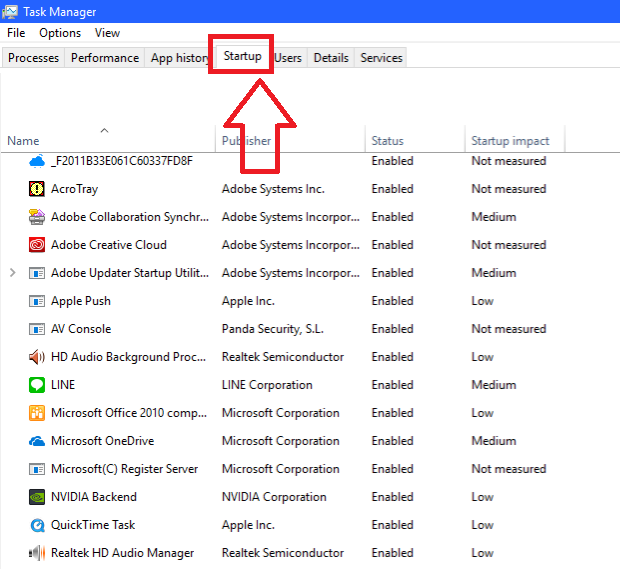The image size is (620, 569).
Task: Click Panda Security, S.L. publisher cell
Action: [273, 329]
